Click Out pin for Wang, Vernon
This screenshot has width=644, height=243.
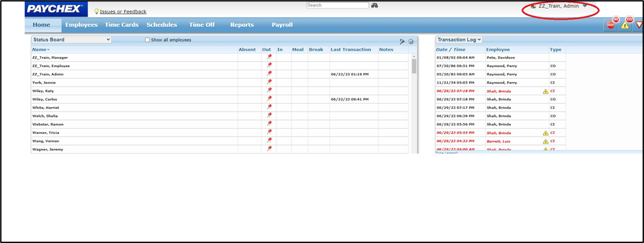click(x=269, y=141)
